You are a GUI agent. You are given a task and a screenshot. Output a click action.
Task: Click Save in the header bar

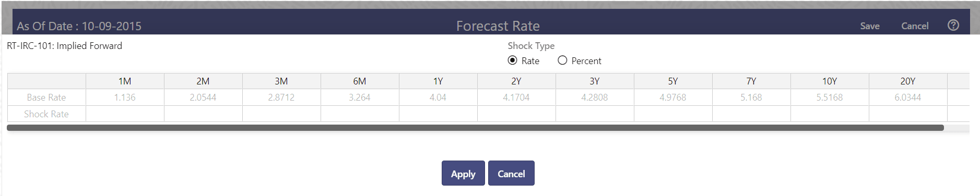[x=870, y=26]
